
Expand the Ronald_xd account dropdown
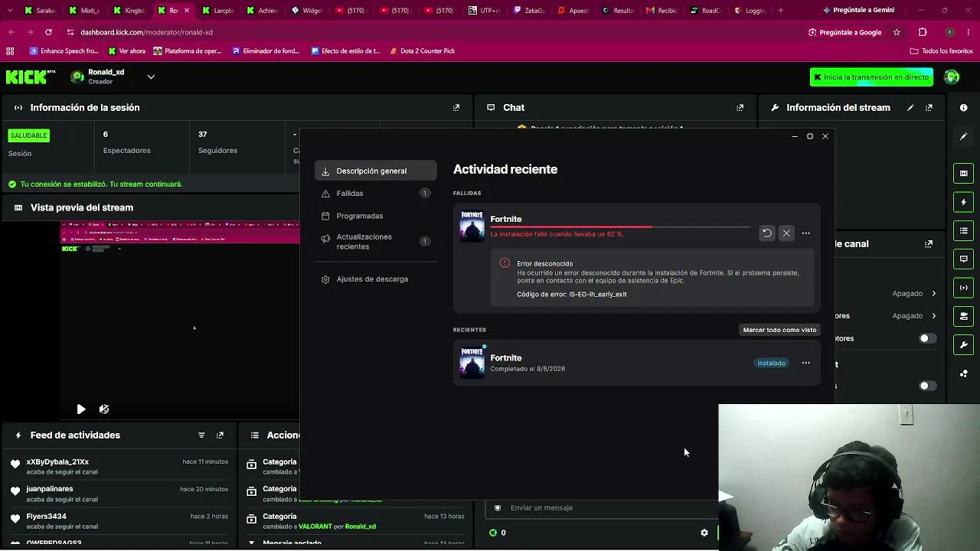point(151,77)
